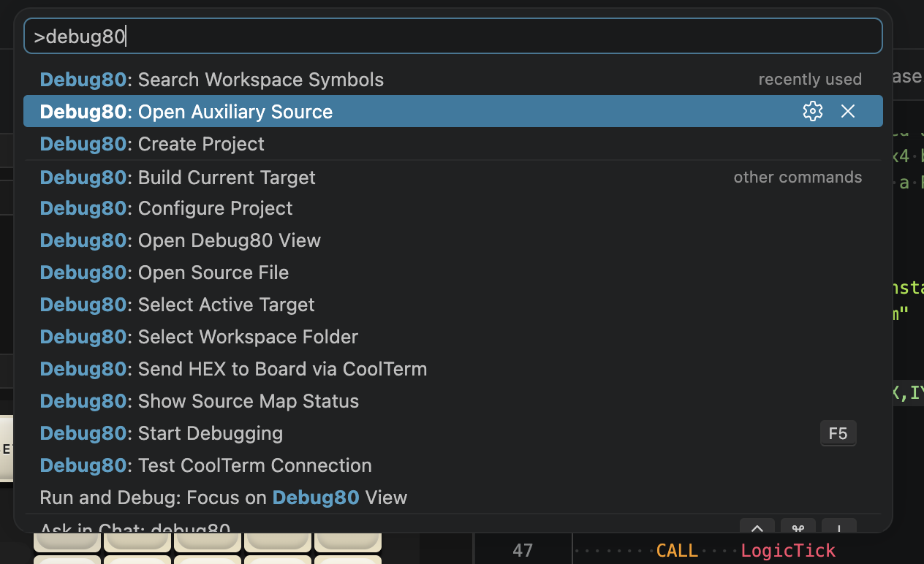Run Debug80: Test CoolTerm Connection
Image resolution: width=924 pixels, height=564 pixels.
(x=452, y=465)
